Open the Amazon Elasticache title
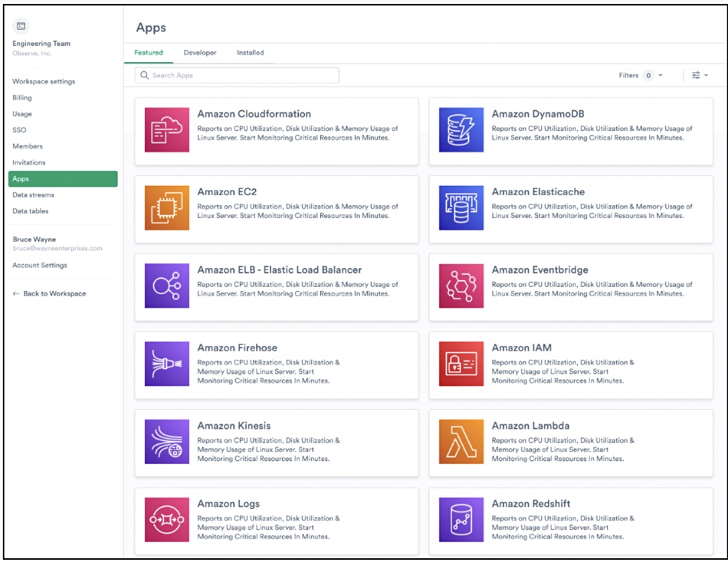 (x=538, y=192)
